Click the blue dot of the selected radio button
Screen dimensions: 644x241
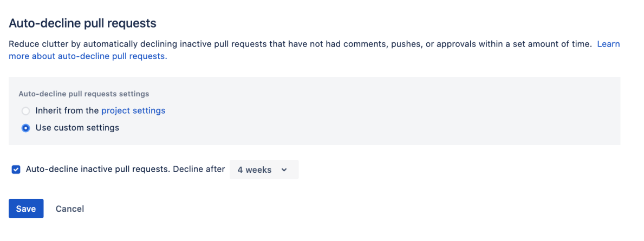click(x=25, y=128)
